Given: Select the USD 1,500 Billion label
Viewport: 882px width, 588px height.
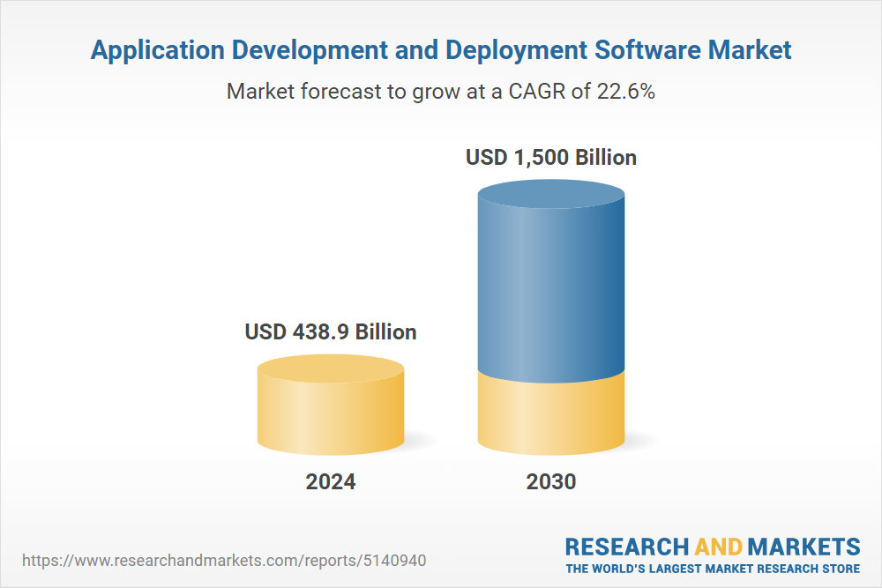Looking at the screenshot, I should (x=550, y=158).
